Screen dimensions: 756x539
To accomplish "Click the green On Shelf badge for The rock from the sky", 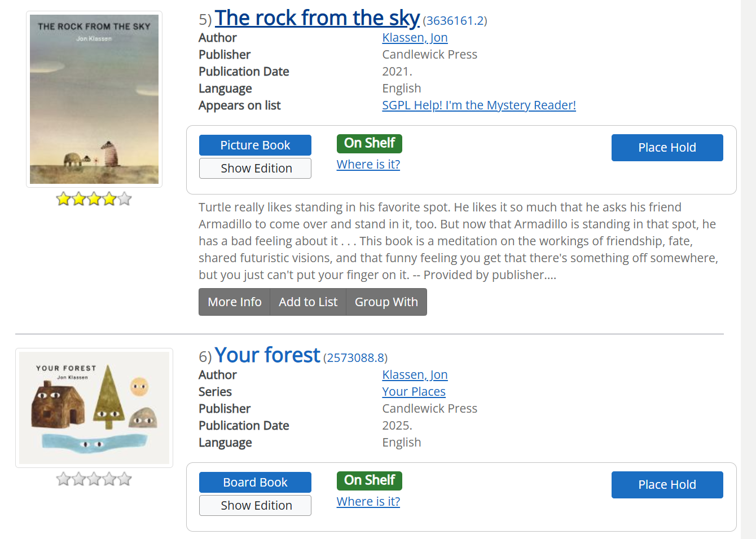I will [369, 143].
